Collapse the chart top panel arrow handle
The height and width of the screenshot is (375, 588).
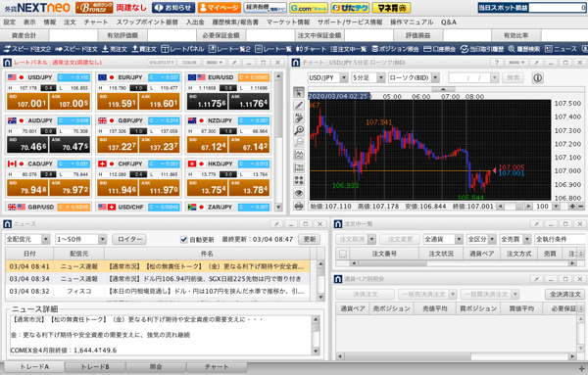443,89
